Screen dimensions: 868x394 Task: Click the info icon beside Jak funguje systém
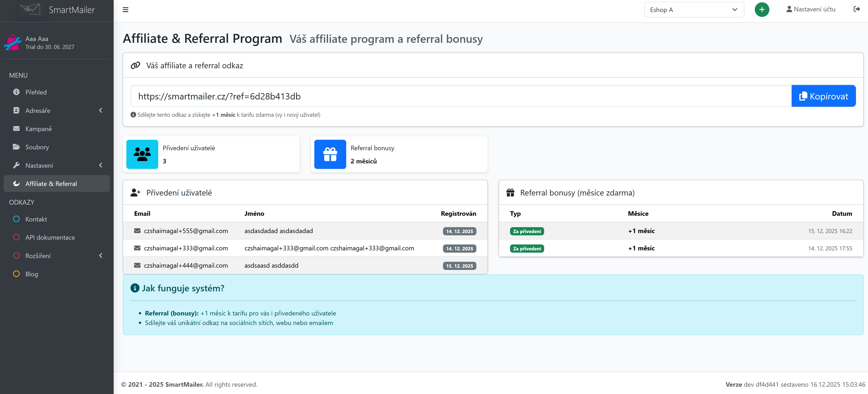pyautogui.click(x=135, y=288)
